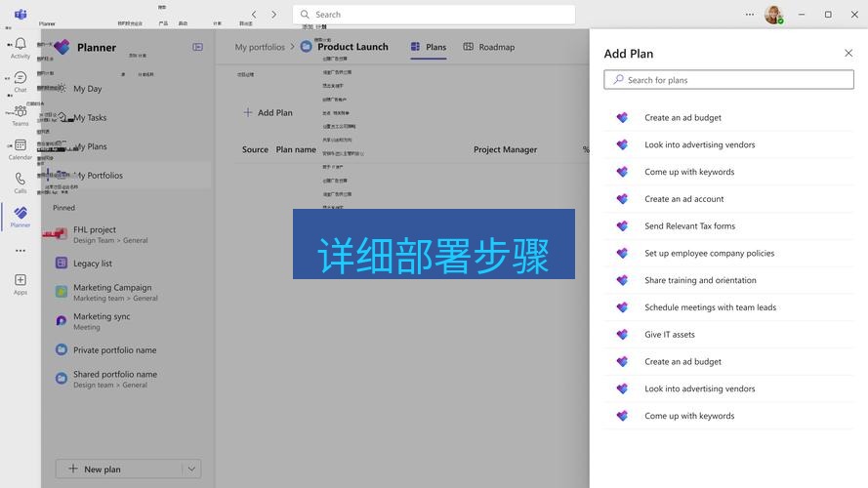Navigate back with the back arrow
Viewport: 868px width, 488px height.
(254, 15)
